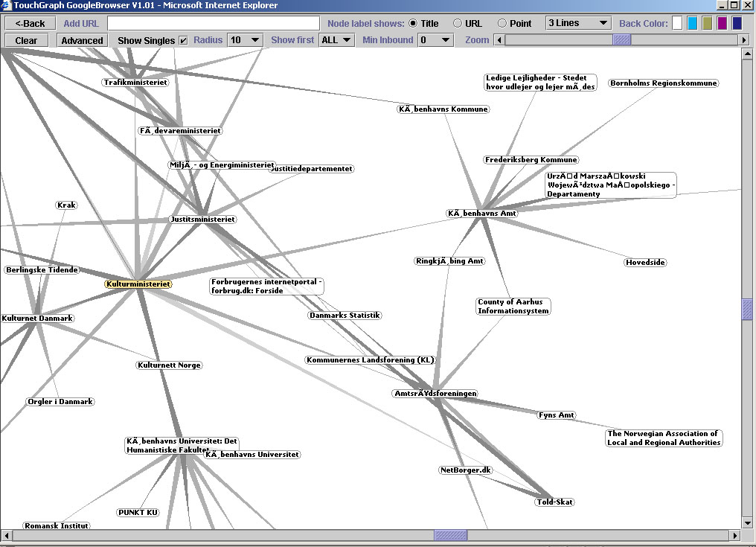Click the Ledige Lejligheder node
The width and height of the screenshot is (756, 547).
(x=540, y=83)
